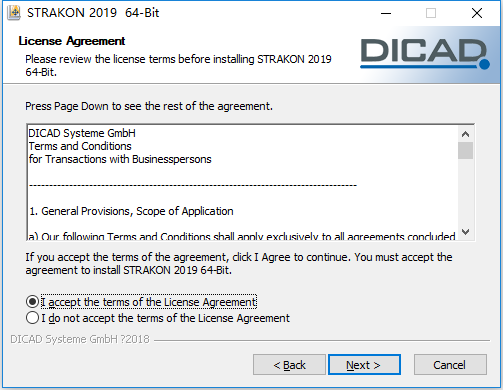Click the 'DICAD Systeme GmbH ?2018' footer text
Screen dimensions: 503x390
click(x=80, y=339)
